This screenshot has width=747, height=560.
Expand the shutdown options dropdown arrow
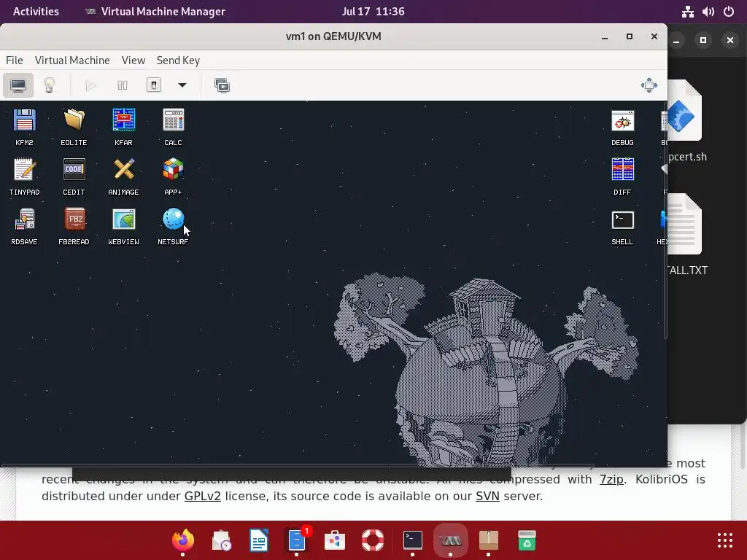[x=182, y=85]
